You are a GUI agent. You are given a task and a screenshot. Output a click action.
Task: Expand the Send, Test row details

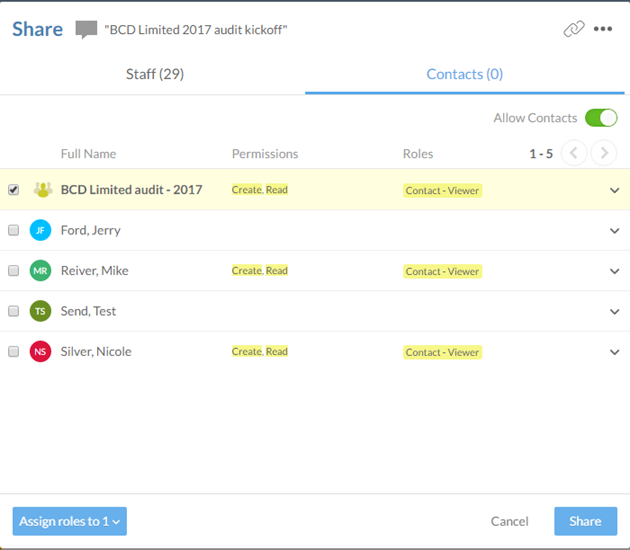coord(614,311)
